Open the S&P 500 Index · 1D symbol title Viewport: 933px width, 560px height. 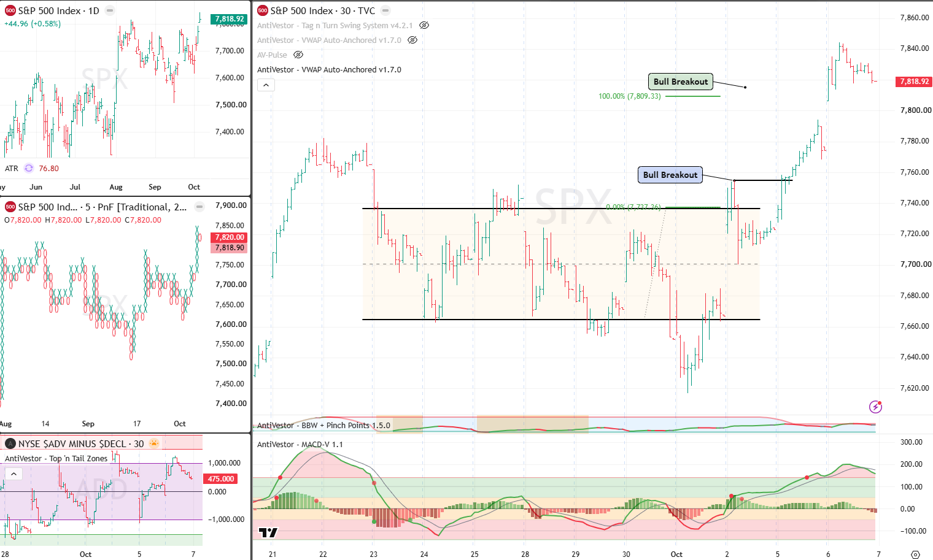click(58, 10)
